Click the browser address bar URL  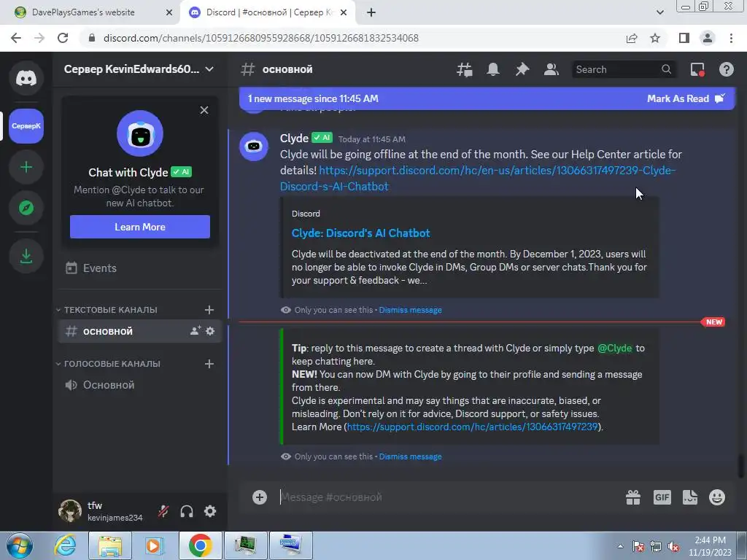point(260,38)
